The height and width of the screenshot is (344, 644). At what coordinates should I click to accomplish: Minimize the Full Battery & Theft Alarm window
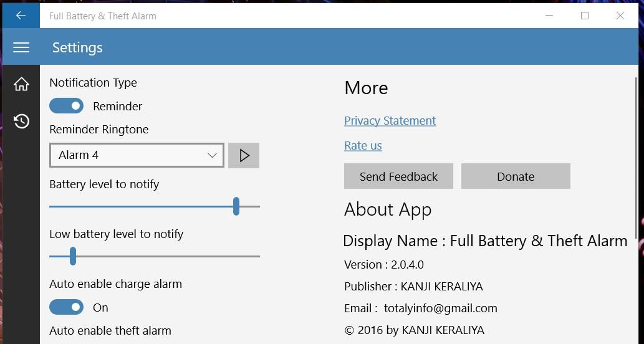pyautogui.click(x=549, y=16)
